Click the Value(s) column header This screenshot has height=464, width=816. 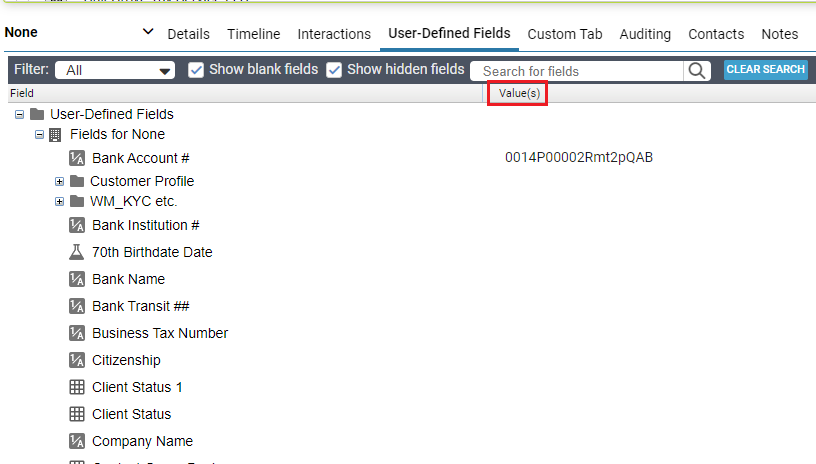[519, 93]
